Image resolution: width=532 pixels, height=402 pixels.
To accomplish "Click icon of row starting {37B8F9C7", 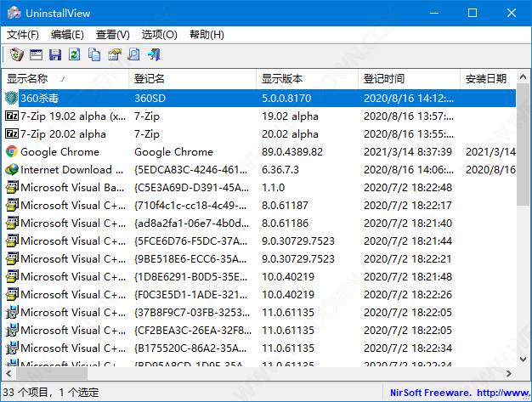I will coord(12,312).
